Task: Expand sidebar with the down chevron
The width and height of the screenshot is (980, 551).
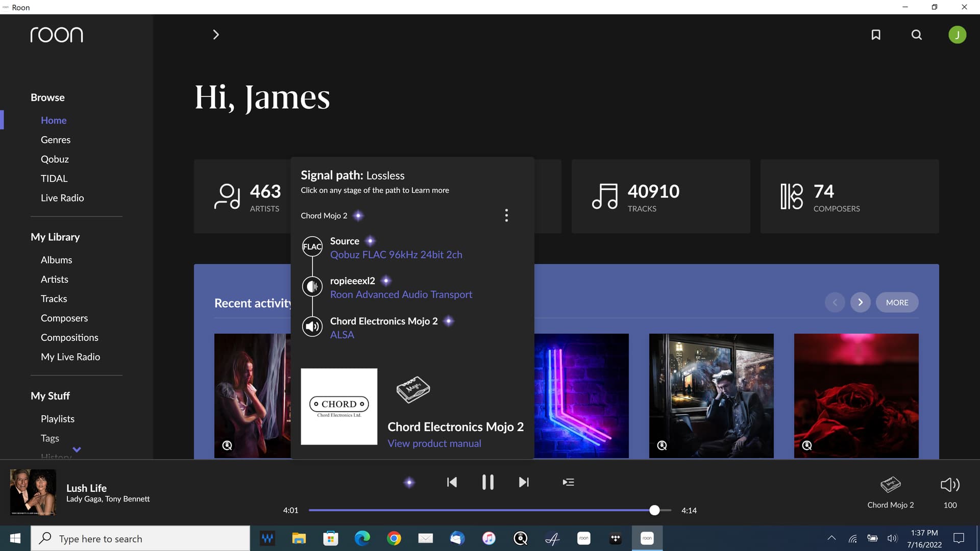Action: pyautogui.click(x=77, y=449)
